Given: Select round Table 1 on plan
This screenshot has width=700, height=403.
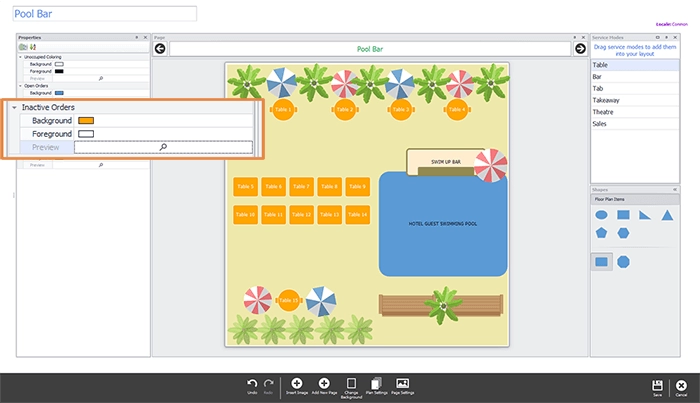Looking at the screenshot, I should tap(283, 109).
